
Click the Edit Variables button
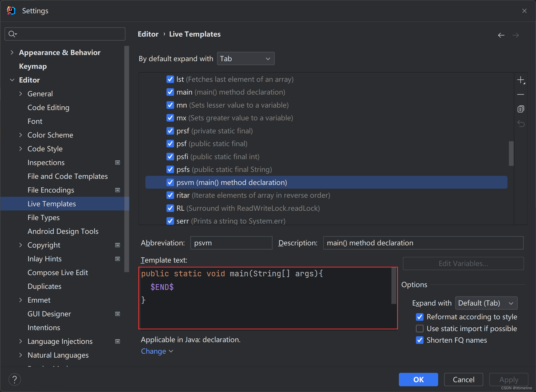coord(463,263)
